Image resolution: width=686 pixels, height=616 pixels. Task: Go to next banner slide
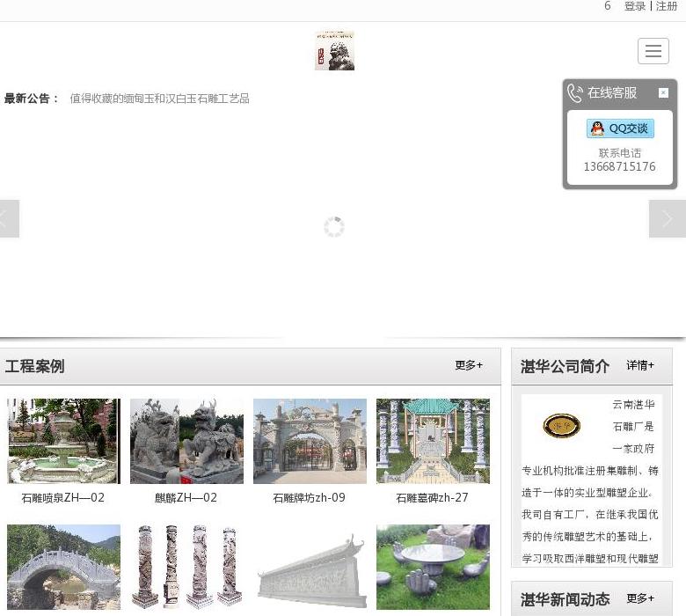[668, 218]
